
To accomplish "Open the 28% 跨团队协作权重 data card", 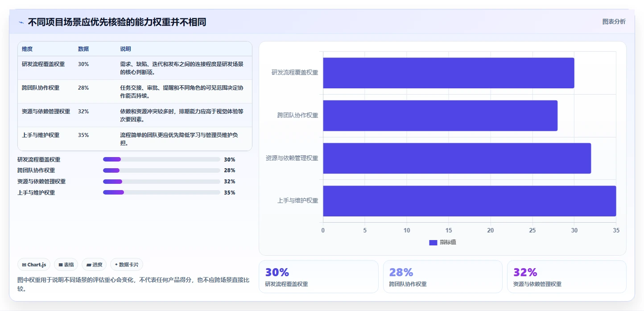I will coord(443,277).
